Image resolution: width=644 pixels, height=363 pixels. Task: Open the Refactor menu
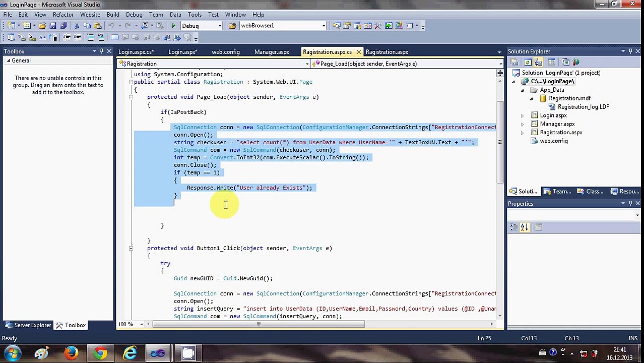(x=63, y=15)
